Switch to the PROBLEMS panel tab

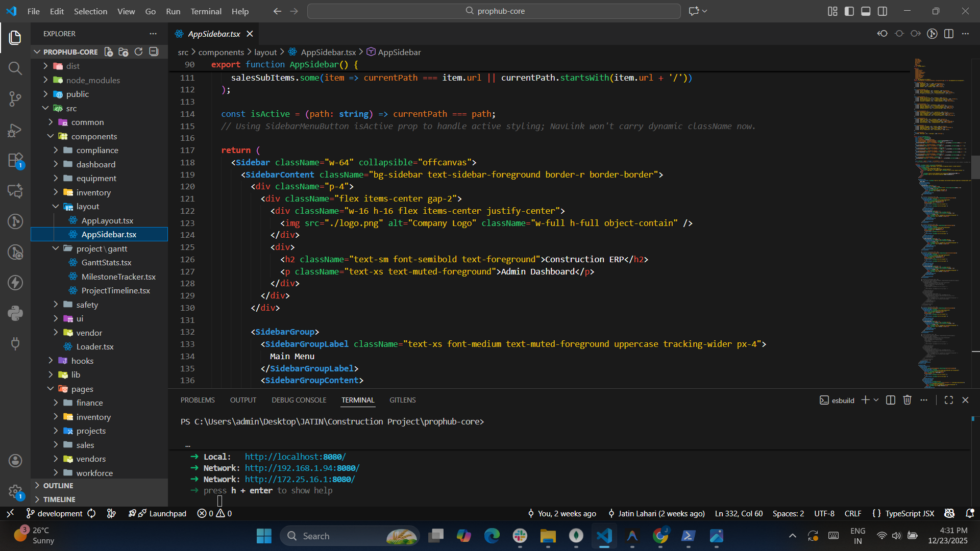tap(198, 400)
